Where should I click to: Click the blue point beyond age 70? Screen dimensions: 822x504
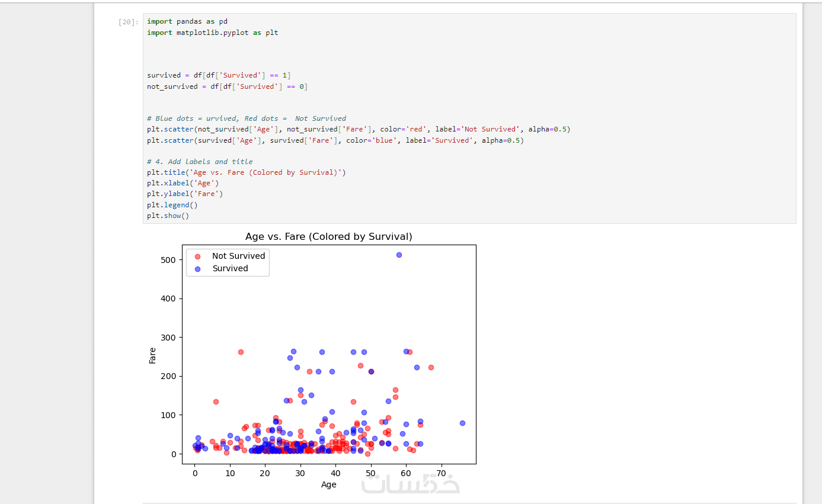click(462, 423)
